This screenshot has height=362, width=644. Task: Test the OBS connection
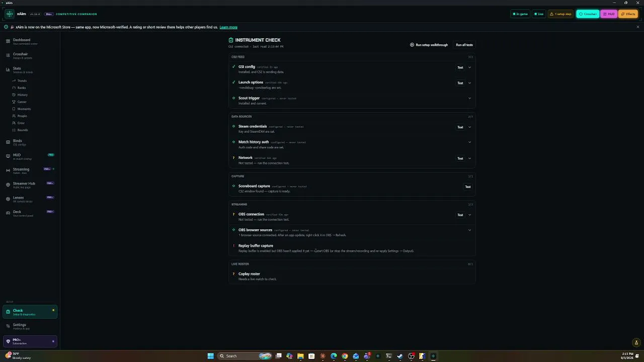[x=460, y=215]
